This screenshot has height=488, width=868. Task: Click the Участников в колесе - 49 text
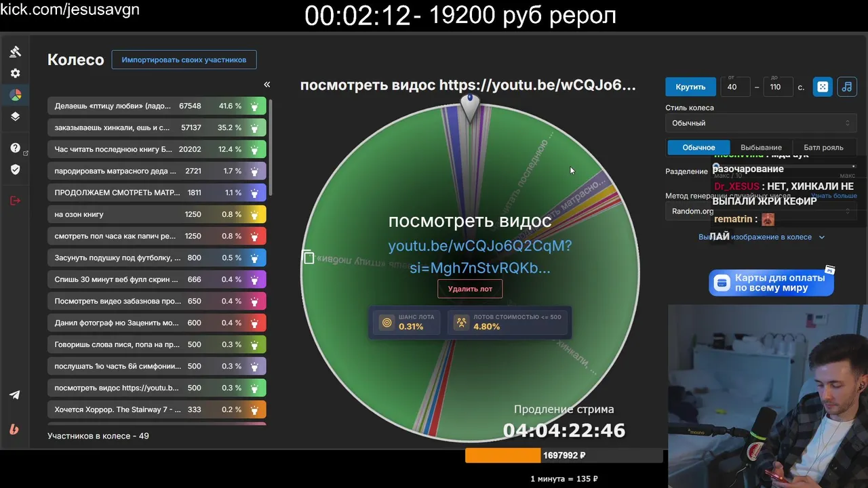98,436
